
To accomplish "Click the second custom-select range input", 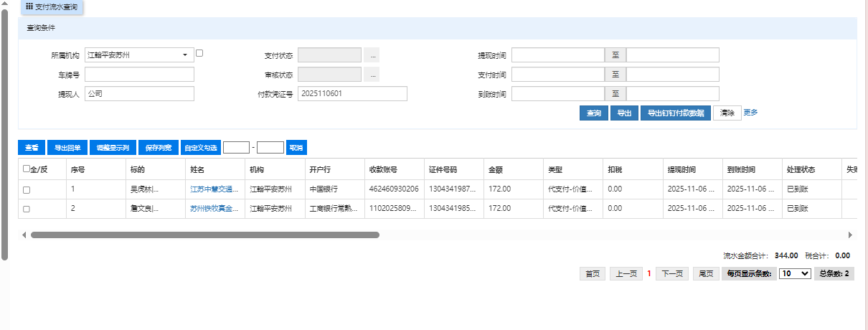I will tap(270, 147).
